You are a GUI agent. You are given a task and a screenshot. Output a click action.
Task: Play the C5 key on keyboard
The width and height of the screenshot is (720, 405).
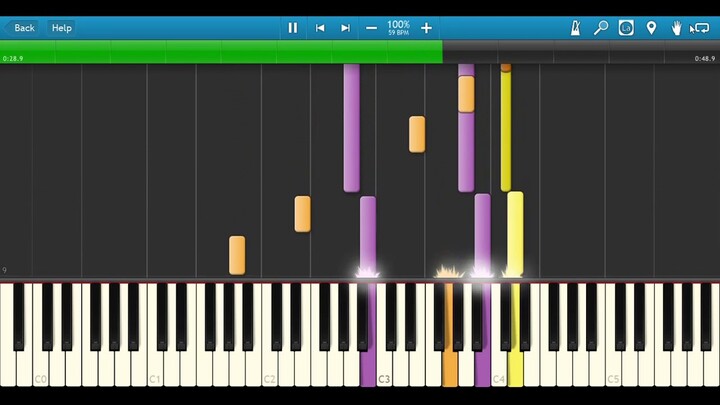613,367
